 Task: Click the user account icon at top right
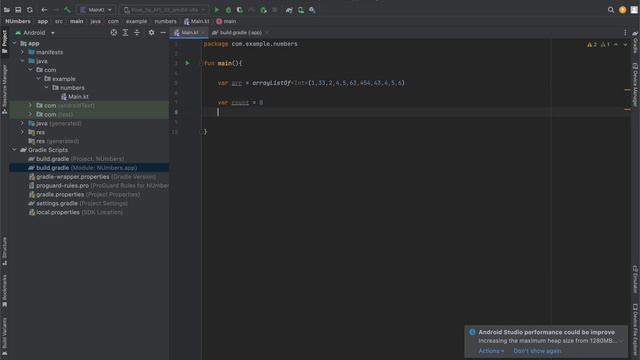[634, 10]
